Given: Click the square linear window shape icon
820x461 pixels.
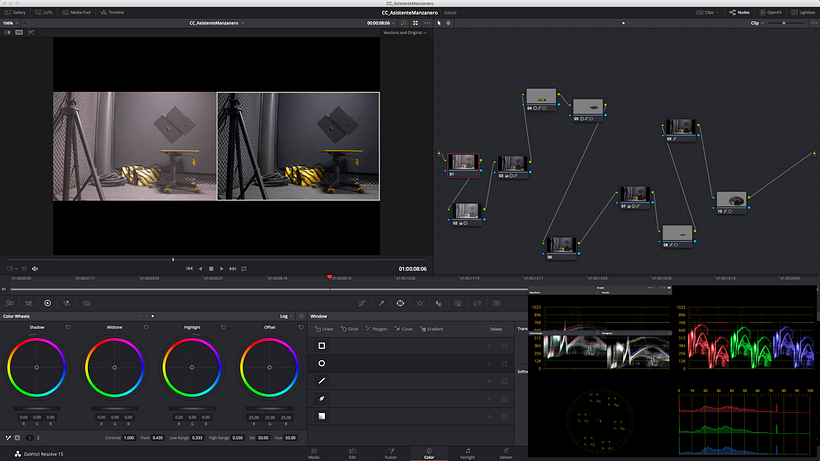Looking at the screenshot, I should pos(322,345).
